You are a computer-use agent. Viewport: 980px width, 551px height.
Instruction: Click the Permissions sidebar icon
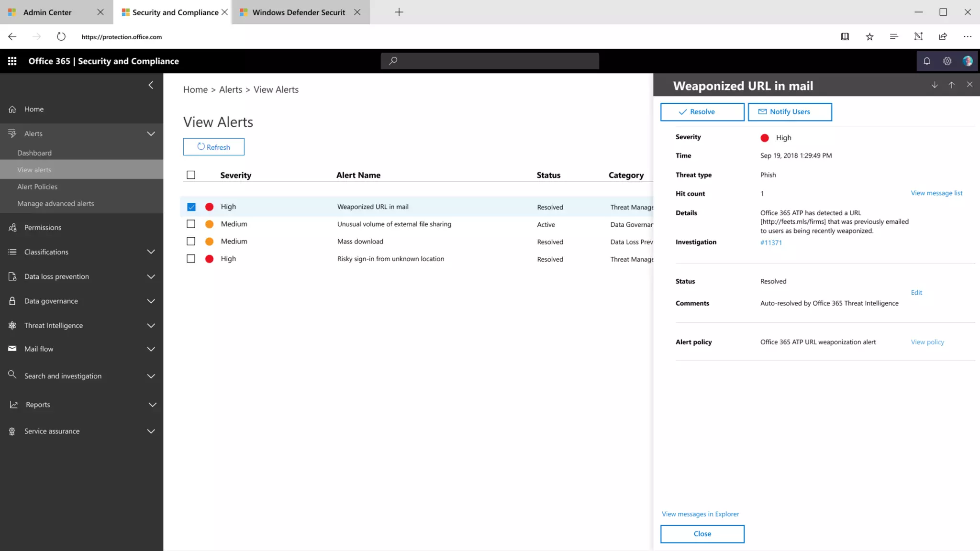coord(12,228)
